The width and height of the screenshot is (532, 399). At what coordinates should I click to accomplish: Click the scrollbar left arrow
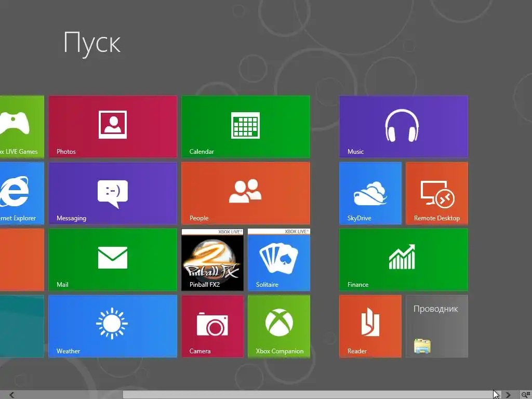point(11,395)
